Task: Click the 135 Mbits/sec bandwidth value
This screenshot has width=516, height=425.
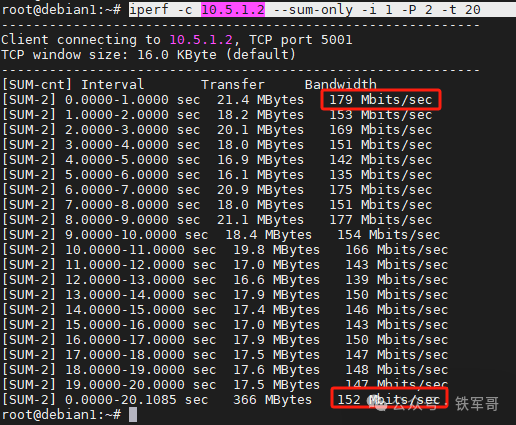Action: click(381, 175)
